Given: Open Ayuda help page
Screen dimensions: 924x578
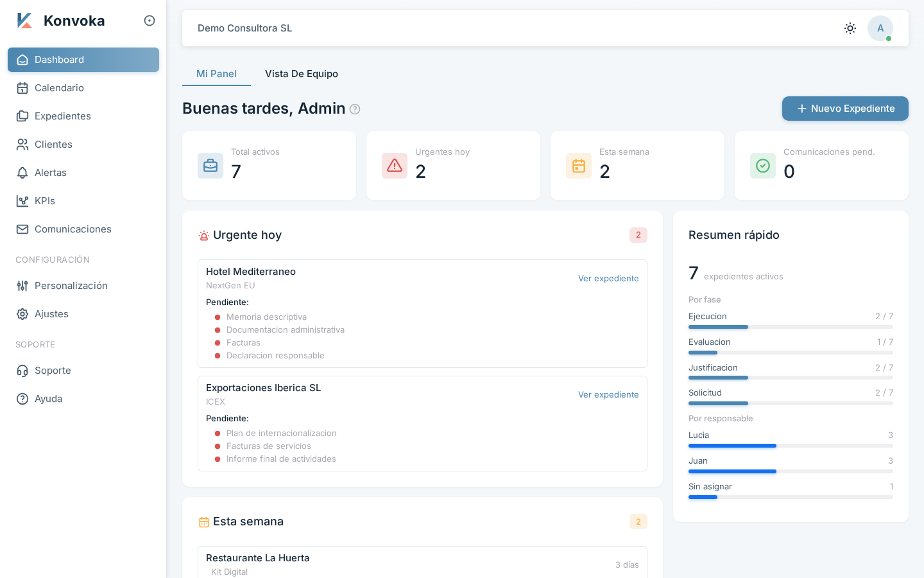Looking at the screenshot, I should coord(83,399).
